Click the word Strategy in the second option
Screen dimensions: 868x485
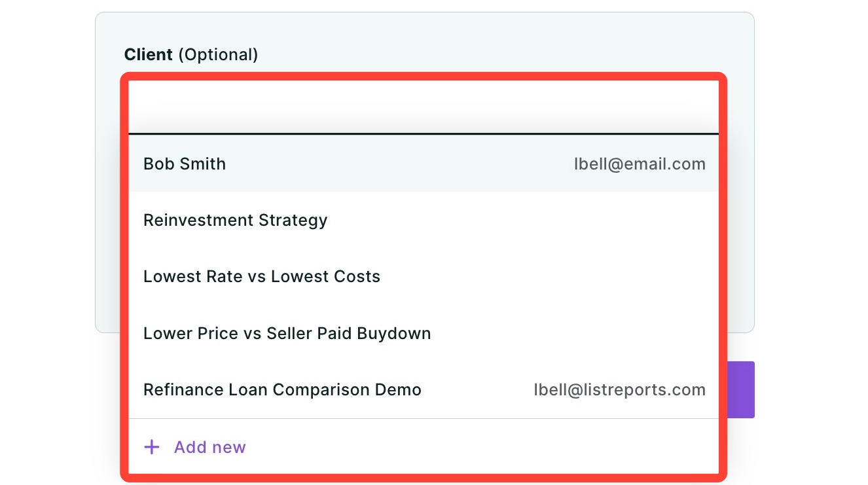[x=293, y=221]
